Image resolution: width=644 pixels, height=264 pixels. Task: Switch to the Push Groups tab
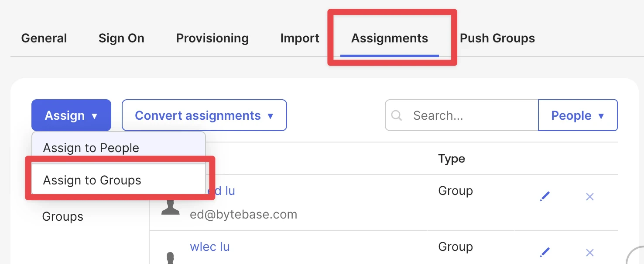(497, 38)
